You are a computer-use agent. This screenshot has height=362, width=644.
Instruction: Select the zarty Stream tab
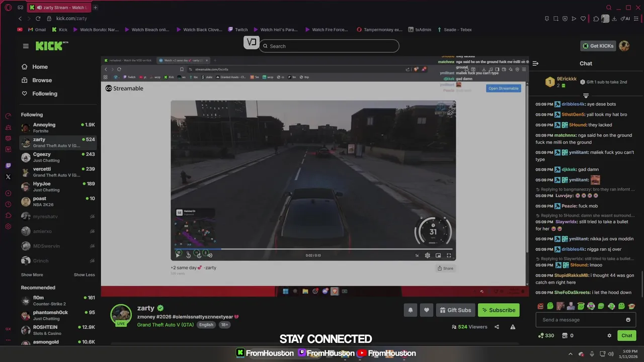click(58, 8)
